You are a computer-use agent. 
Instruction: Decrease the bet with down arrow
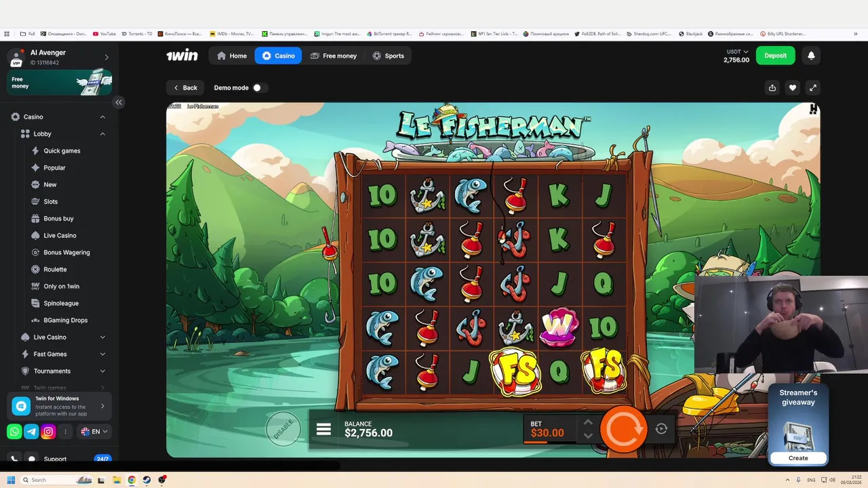588,436
